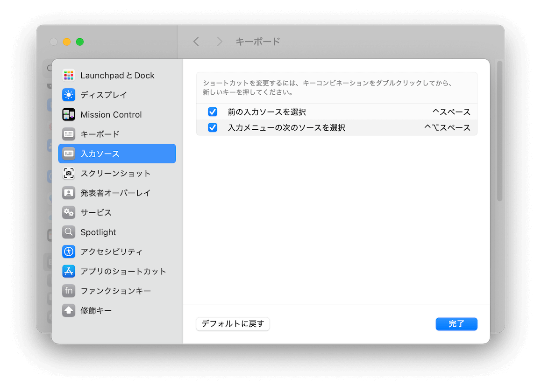This screenshot has height=392, width=541.
Task: Click 前の入力ソースを選択 label text
Action: (266, 112)
